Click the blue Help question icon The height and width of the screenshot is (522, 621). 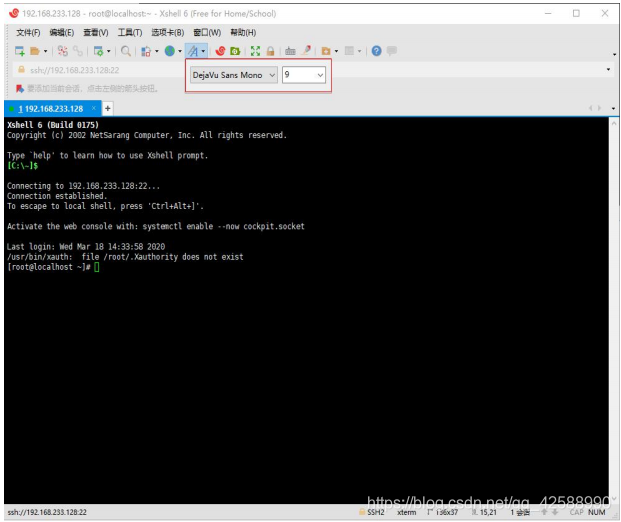[x=377, y=51]
